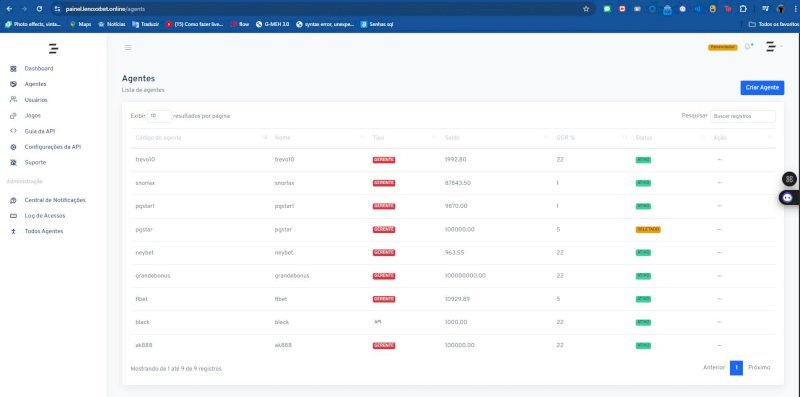The image size is (800, 397).
Task: Open the Dashboard page in sidebar
Action: (x=39, y=68)
